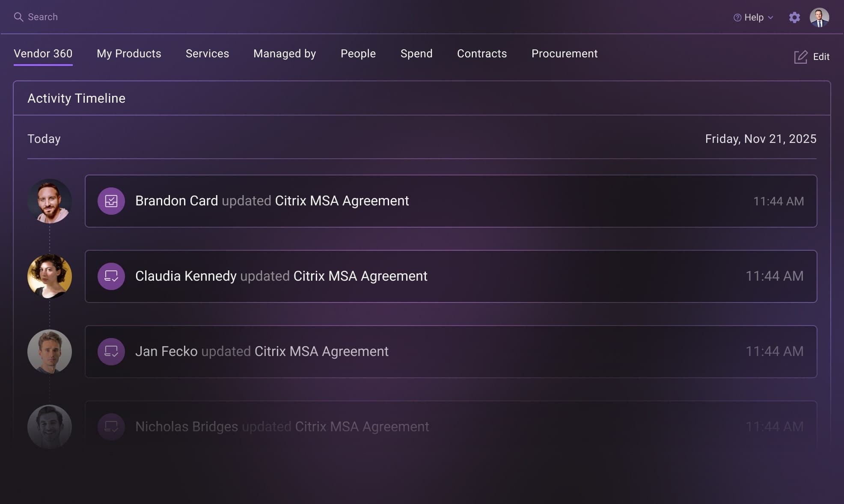Screen dimensions: 844x504
Task: Click the Help question mark icon
Action: tap(737, 18)
